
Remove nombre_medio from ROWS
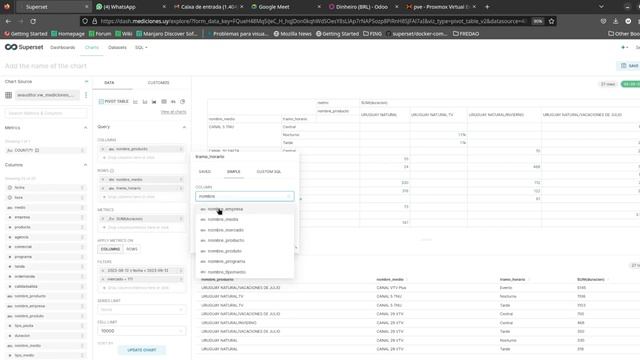pos(103,180)
